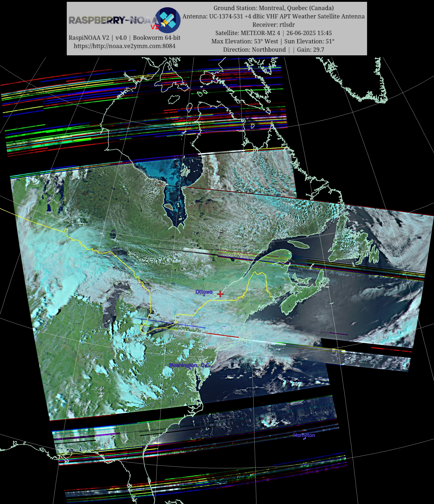434x504 pixels.
Task: Click the Ottawa city dot marker
Action: 204,295
